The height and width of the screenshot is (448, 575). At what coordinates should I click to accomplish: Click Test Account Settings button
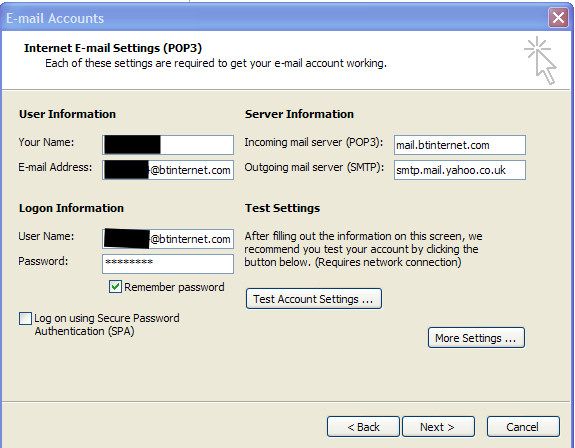314,299
